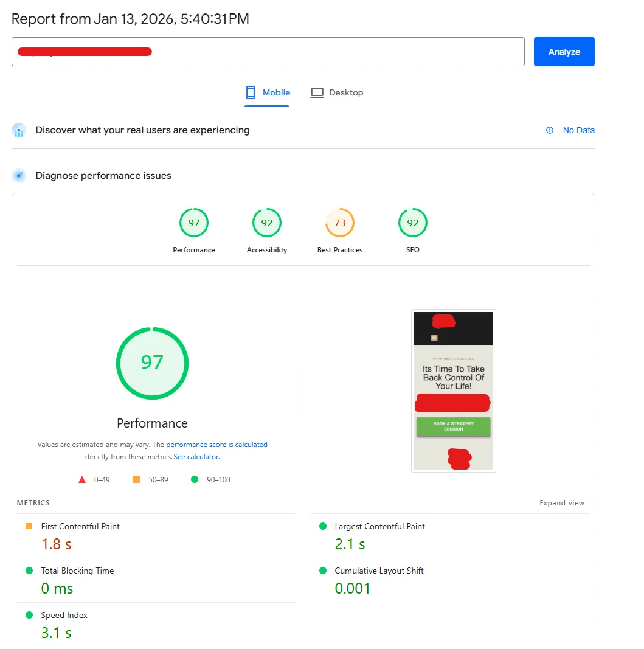
Task: Click the Diagnose performance issues section icon
Action: click(x=19, y=175)
